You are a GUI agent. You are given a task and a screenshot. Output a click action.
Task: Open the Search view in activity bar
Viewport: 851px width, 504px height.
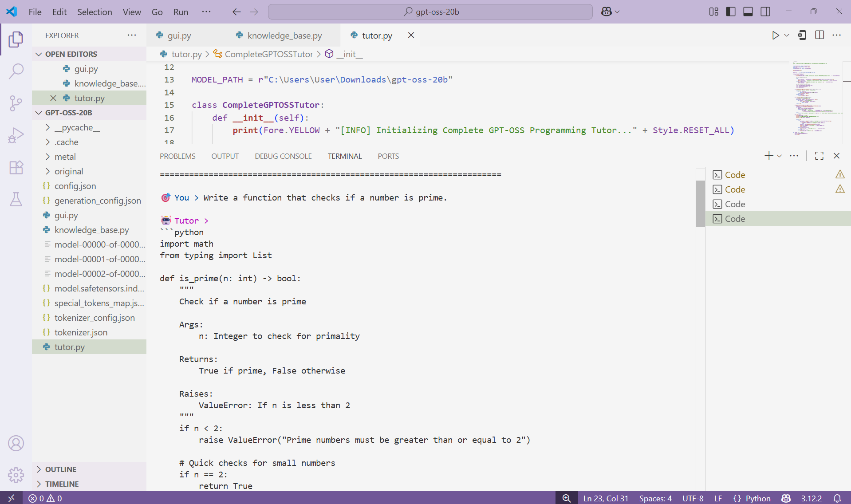click(16, 71)
